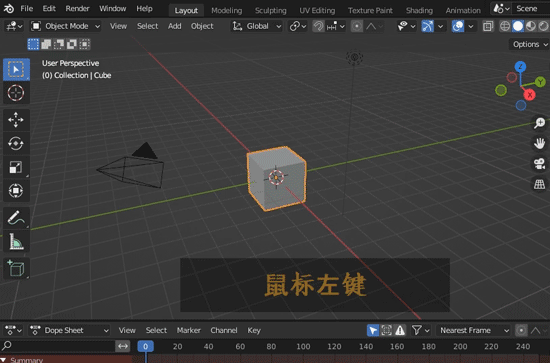Choose the extend selection mode icon
Viewport: 550px width, 363px height.
click(46, 44)
